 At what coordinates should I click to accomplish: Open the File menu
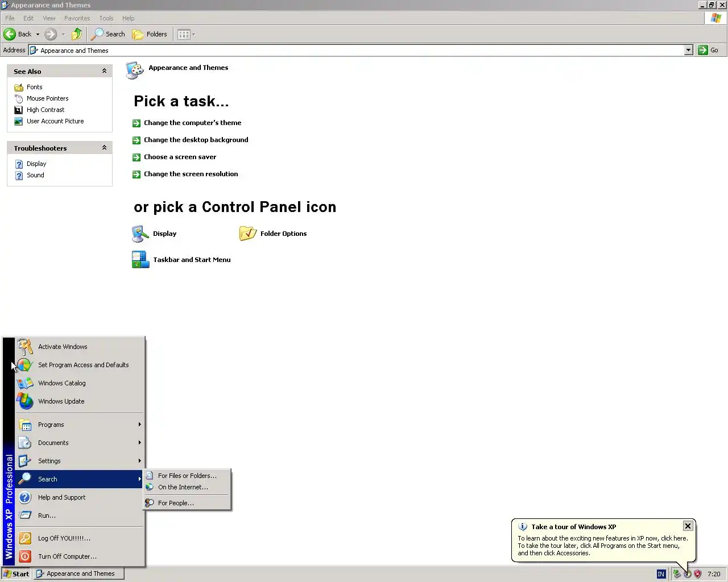10,18
